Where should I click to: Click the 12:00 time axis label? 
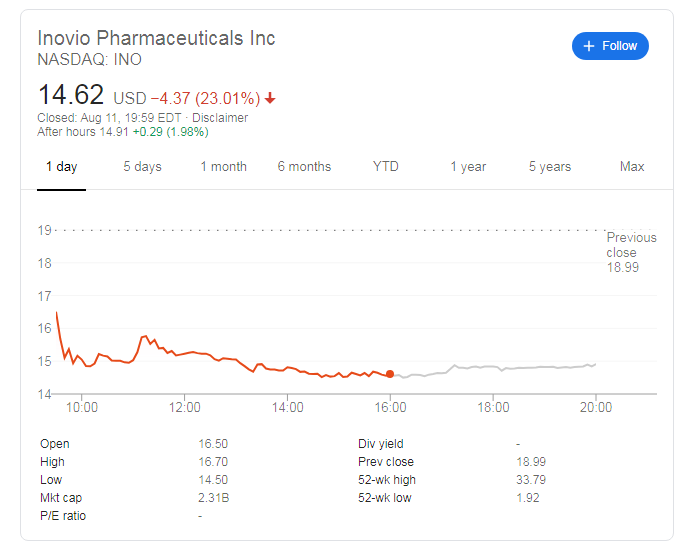184,407
